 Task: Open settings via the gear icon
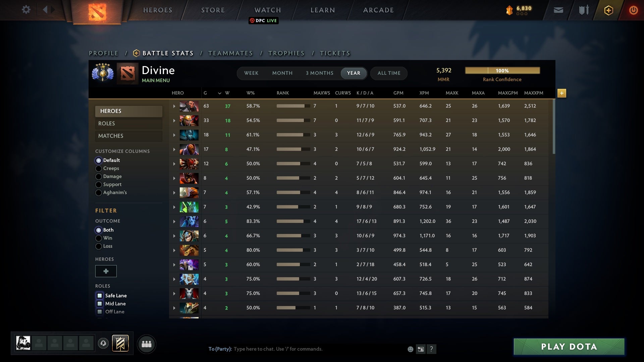pos(26,10)
